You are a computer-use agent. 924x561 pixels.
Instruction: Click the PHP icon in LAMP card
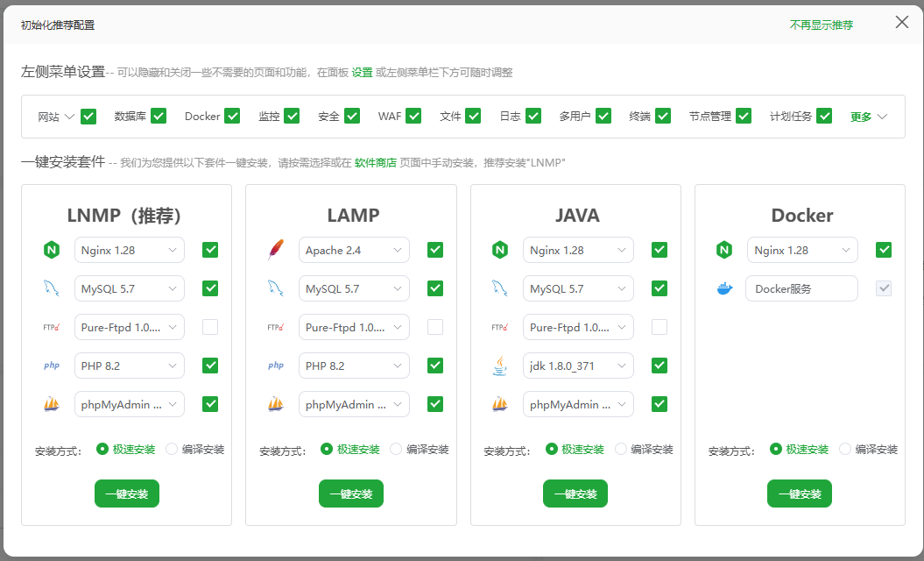(x=276, y=366)
